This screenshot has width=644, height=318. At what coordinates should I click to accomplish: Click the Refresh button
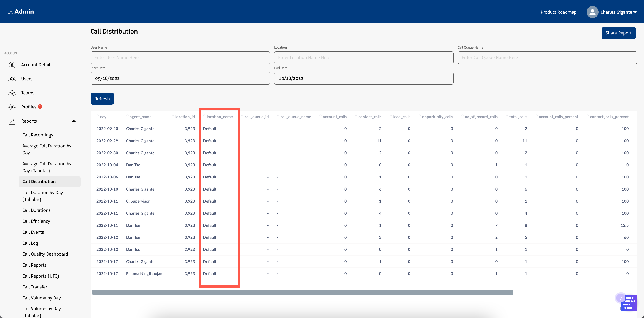102,99
